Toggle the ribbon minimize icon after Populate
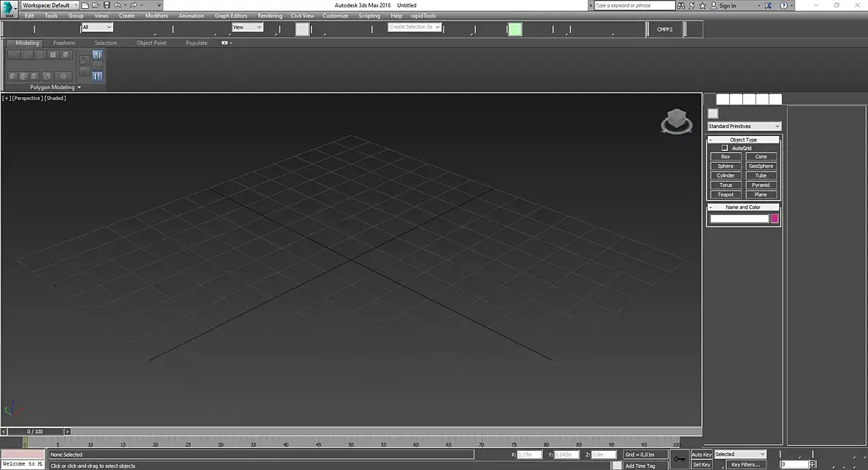The height and width of the screenshot is (470, 868). [225, 43]
